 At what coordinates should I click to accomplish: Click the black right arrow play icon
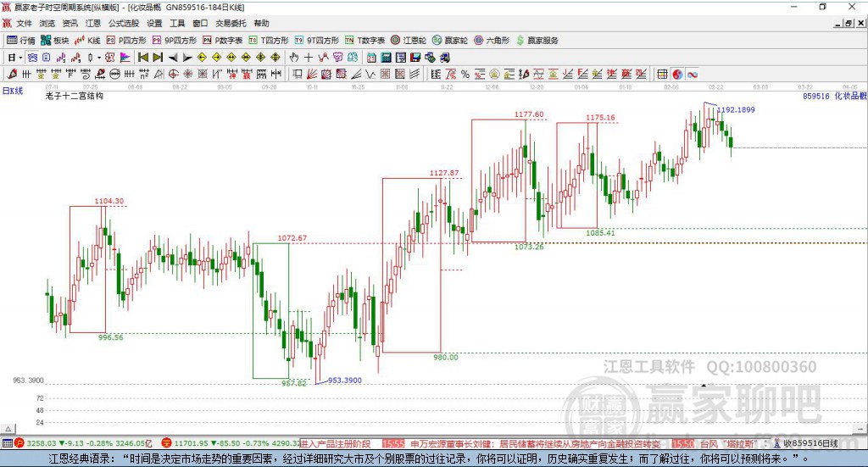click(186, 58)
